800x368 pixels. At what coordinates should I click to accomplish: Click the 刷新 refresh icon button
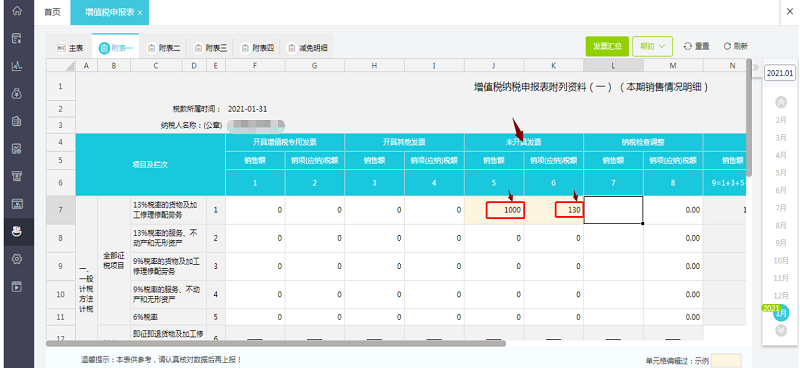coord(736,46)
